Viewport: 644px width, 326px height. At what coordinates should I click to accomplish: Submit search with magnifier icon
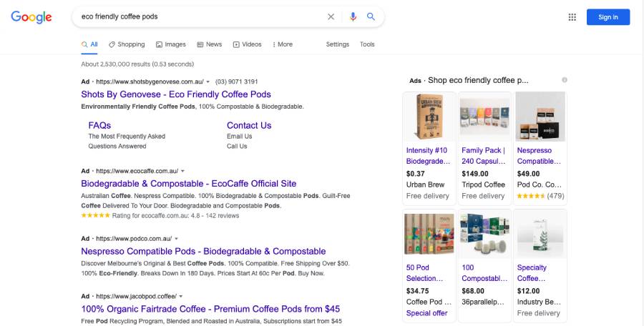[371, 17]
